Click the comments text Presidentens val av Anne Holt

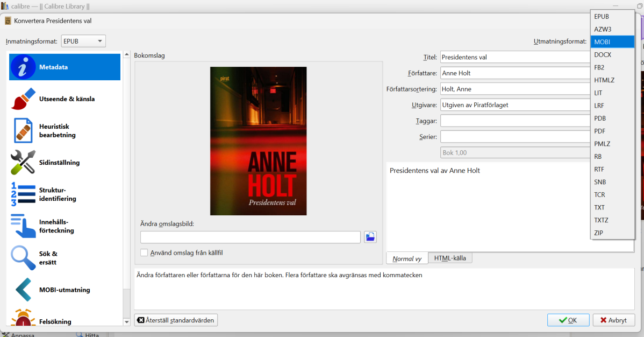pos(434,170)
